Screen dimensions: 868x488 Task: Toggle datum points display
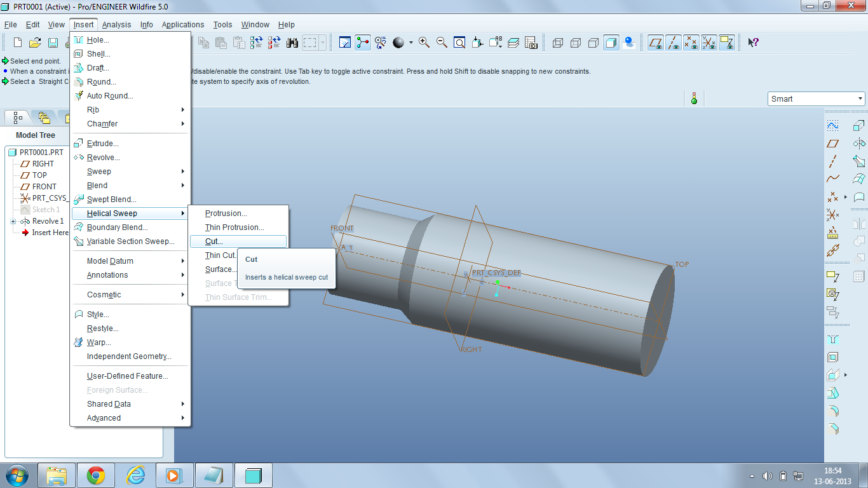pos(691,43)
